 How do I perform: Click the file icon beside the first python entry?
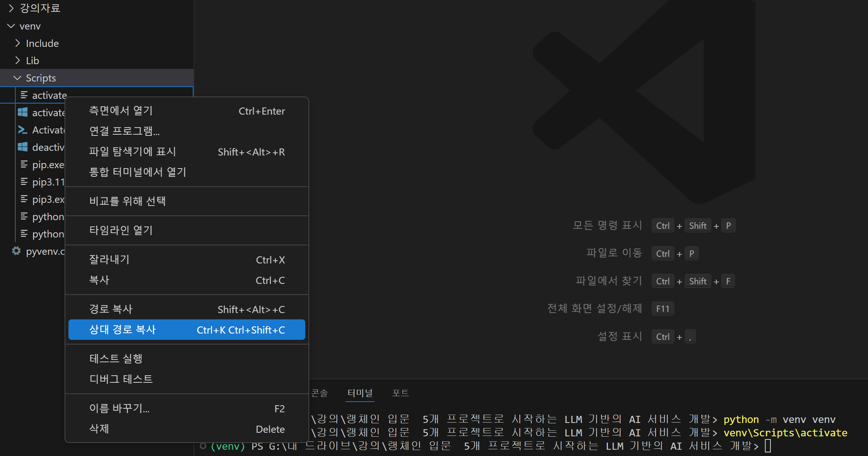(24, 216)
